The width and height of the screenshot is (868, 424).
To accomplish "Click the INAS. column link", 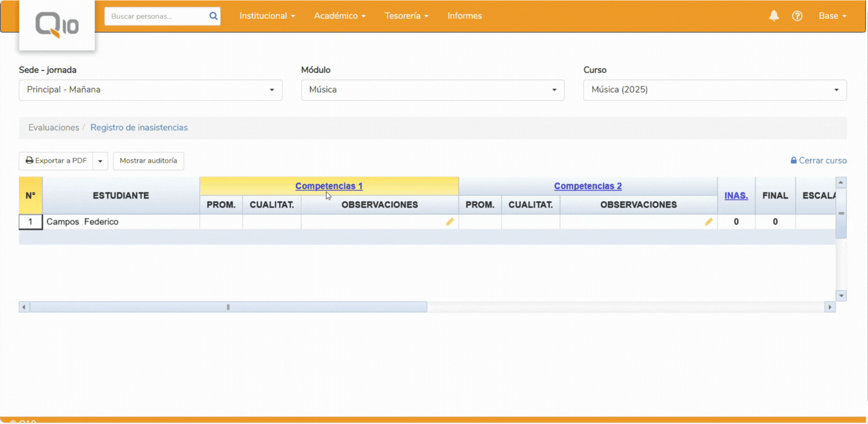I will (x=736, y=195).
